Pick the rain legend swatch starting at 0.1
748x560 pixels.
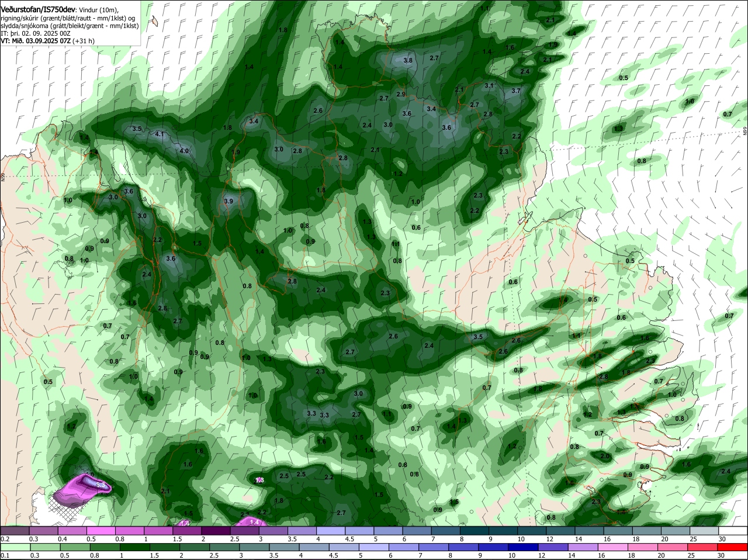click(x=15, y=547)
